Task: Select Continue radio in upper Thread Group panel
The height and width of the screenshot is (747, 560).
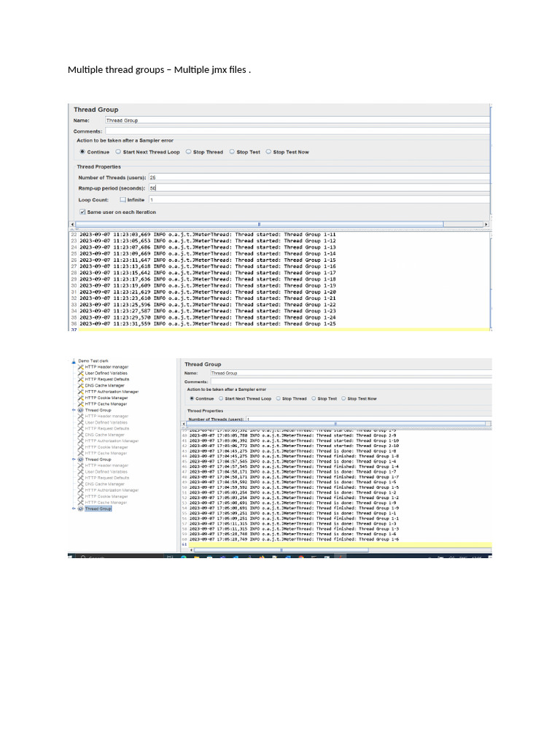Action: click(x=82, y=152)
